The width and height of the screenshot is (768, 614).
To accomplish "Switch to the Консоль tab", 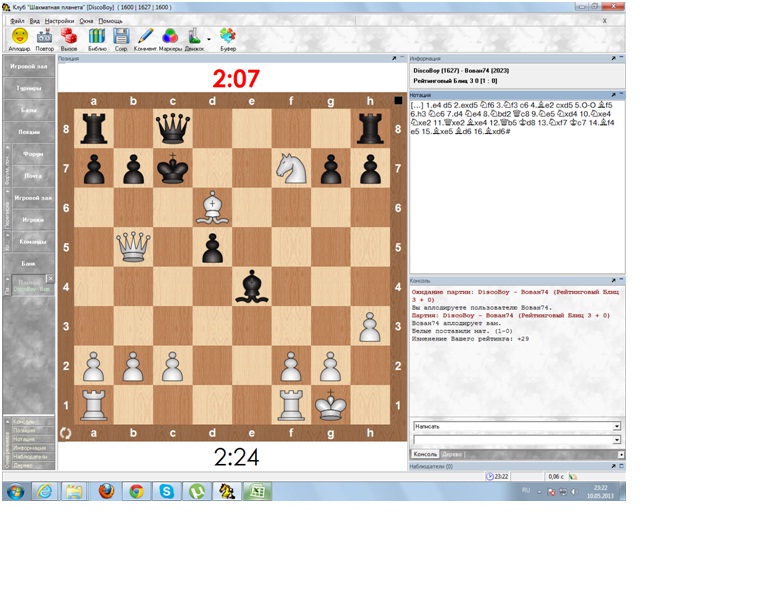I will (x=425, y=454).
